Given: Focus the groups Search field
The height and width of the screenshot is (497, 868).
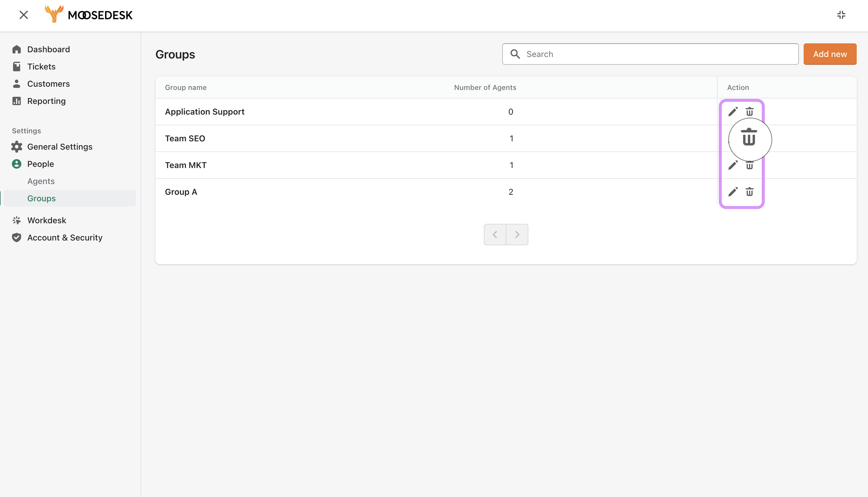Looking at the screenshot, I should coord(650,54).
